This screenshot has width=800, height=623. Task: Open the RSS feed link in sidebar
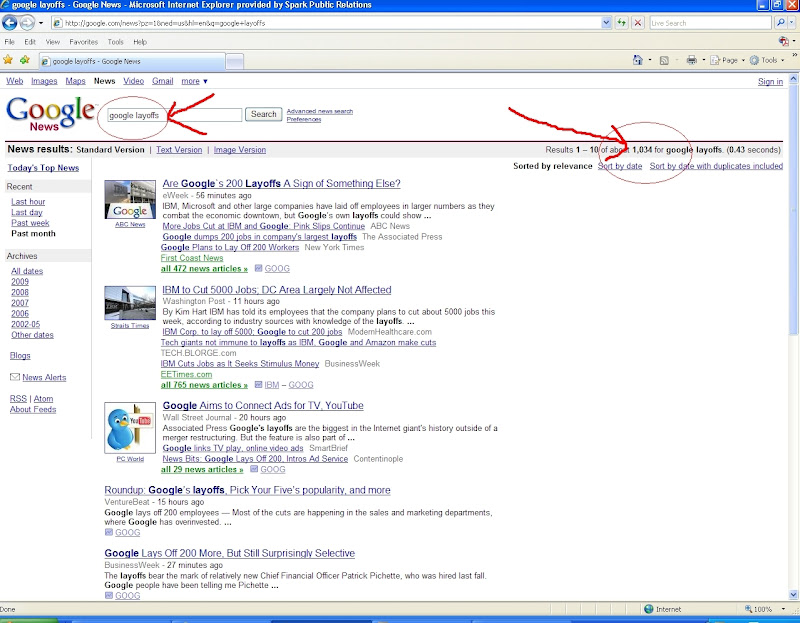[x=18, y=398]
